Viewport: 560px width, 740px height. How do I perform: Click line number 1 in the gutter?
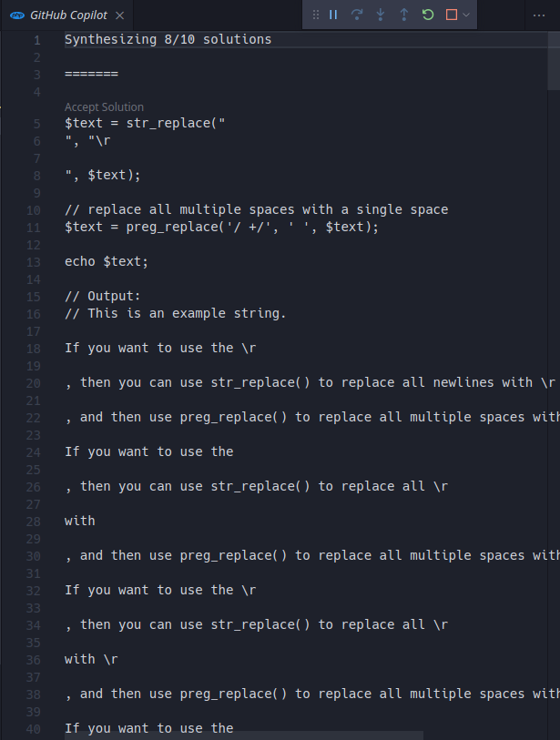point(36,38)
